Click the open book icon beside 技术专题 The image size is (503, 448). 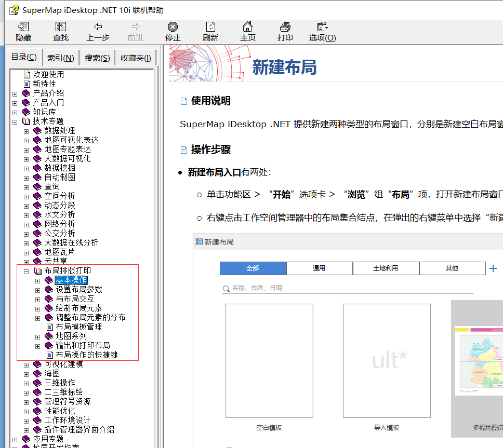pyautogui.click(x=26, y=121)
